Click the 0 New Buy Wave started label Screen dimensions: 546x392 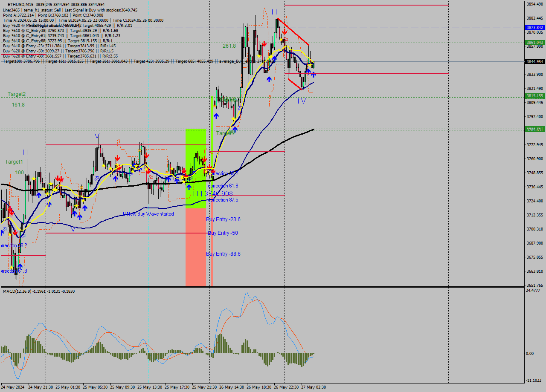tap(148, 214)
